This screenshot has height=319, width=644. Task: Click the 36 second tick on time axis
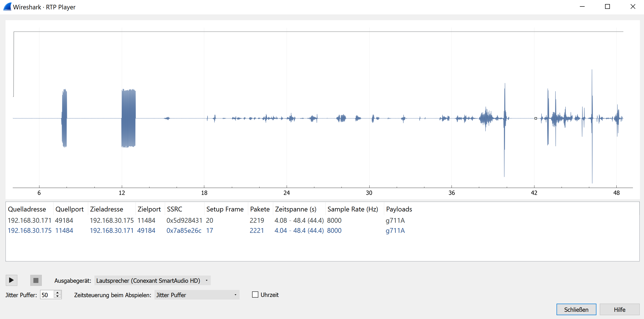[452, 193]
